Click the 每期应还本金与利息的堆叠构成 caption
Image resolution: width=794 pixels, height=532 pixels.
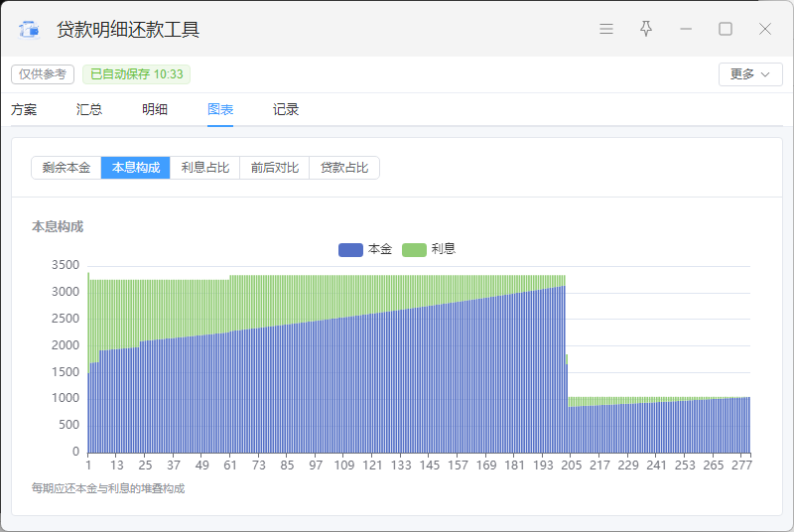click(x=108, y=488)
